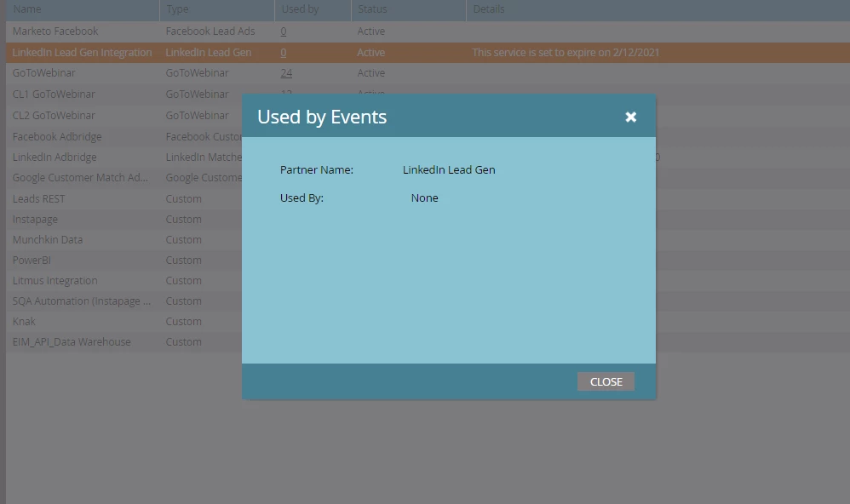850x504 pixels.
Task: Click the Partner Name: label in dialog
Action: pyautogui.click(x=317, y=169)
